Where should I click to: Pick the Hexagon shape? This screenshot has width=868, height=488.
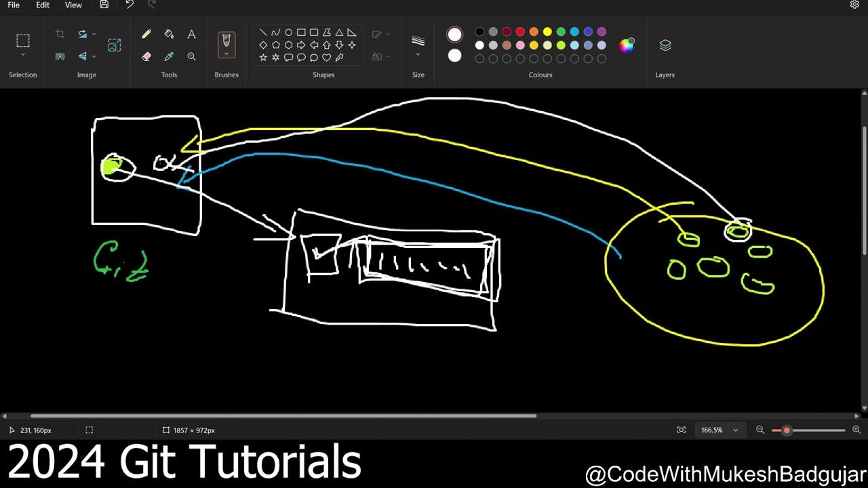point(288,45)
